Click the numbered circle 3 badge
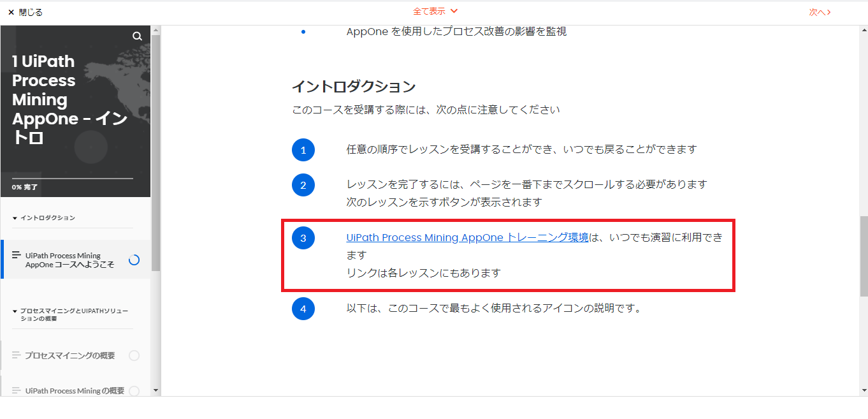This screenshot has width=868, height=419. (x=303, y=238)
